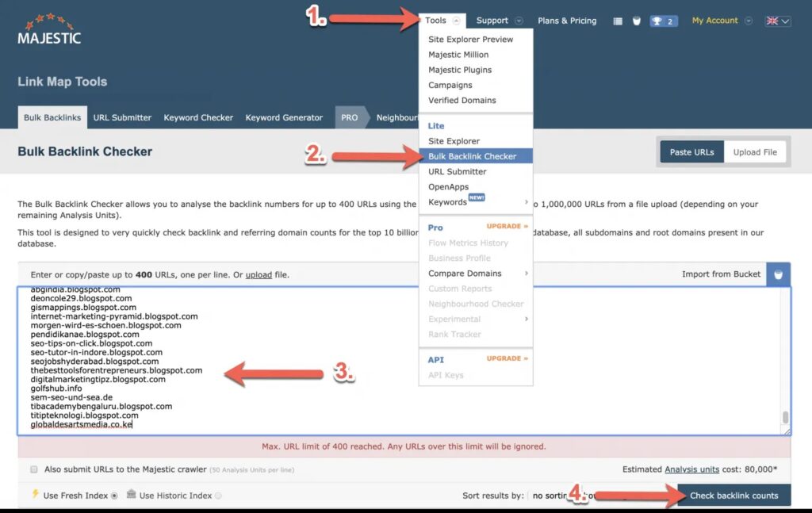Click golfshub.info line in URL list
Screen dimensions: 812x513
coord(56,389)
